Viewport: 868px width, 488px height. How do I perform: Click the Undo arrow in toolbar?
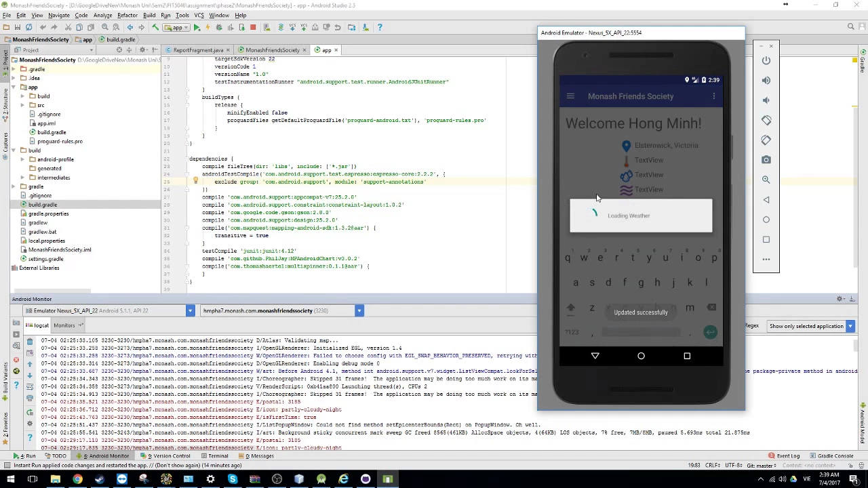[x=43, y=27]
